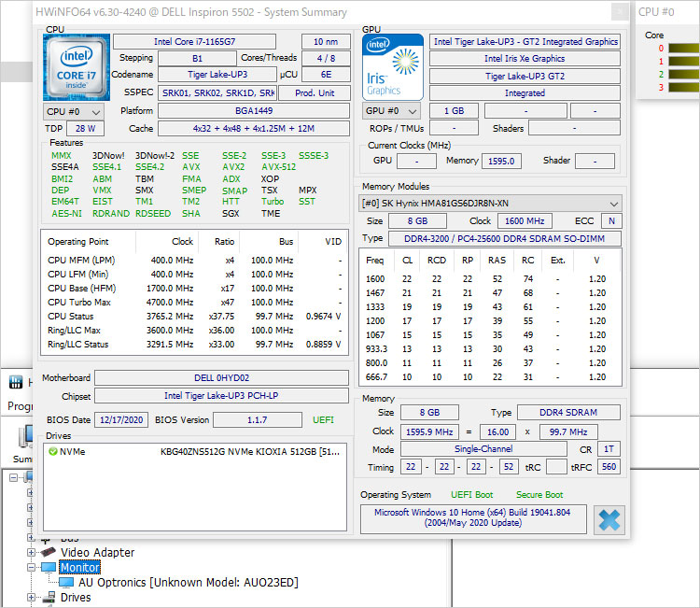Click the GPU memory 1 GB field

(x=454, y=111)
